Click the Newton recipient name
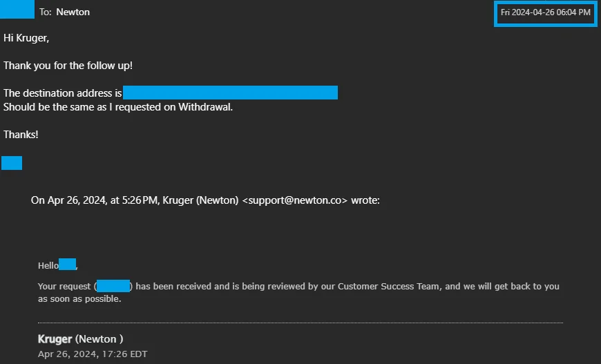The image size is (601, 364). tap(73, 12)
